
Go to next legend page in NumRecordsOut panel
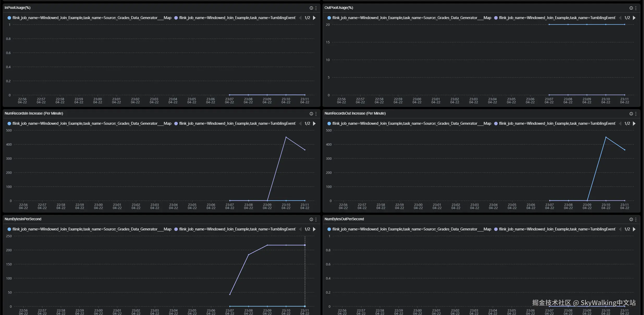[634, 123]
